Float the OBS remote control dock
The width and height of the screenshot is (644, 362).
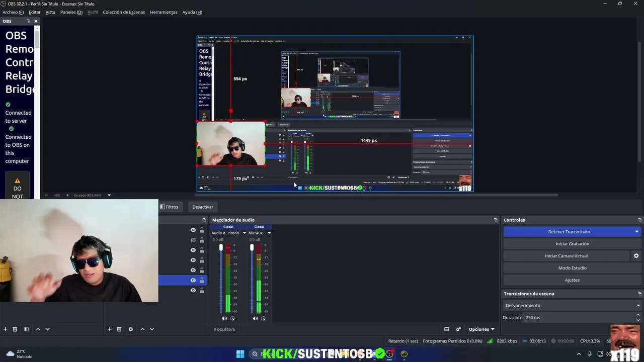(x=28, y=21)
